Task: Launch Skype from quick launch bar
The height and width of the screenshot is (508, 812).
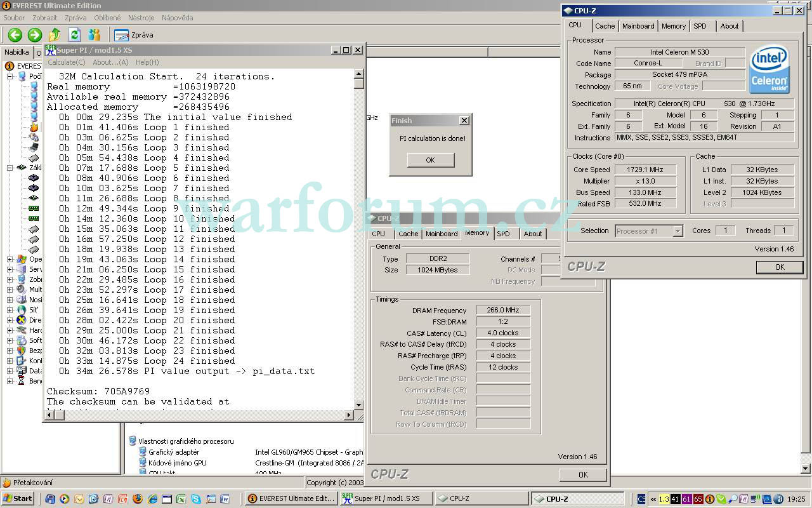Action: [196, 499]
